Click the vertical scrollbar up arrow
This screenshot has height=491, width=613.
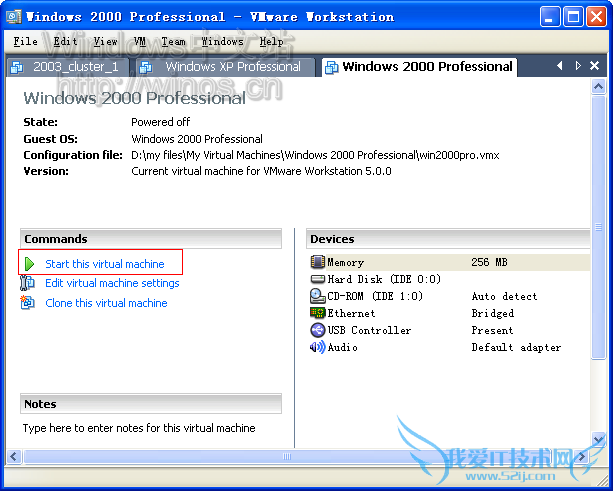coord(599,86)
